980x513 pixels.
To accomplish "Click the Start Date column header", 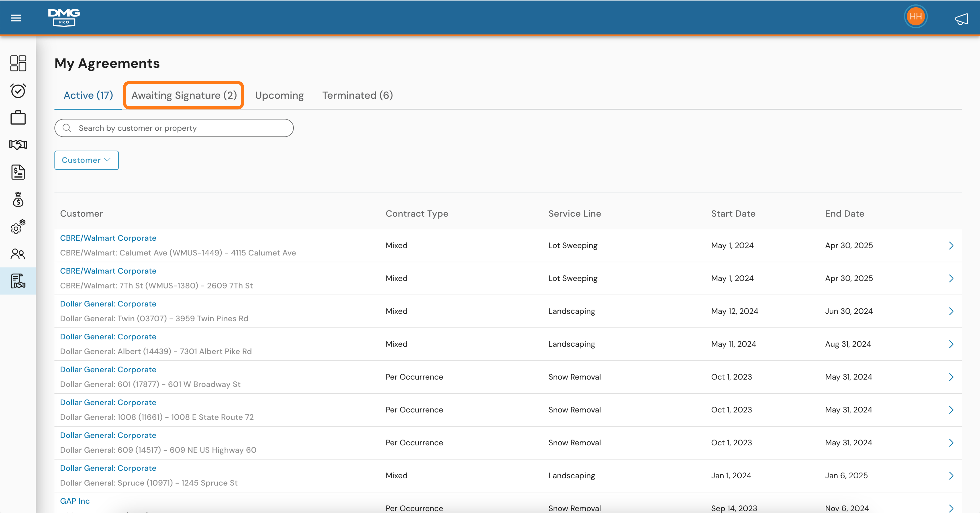I will [x=733, y=214].
